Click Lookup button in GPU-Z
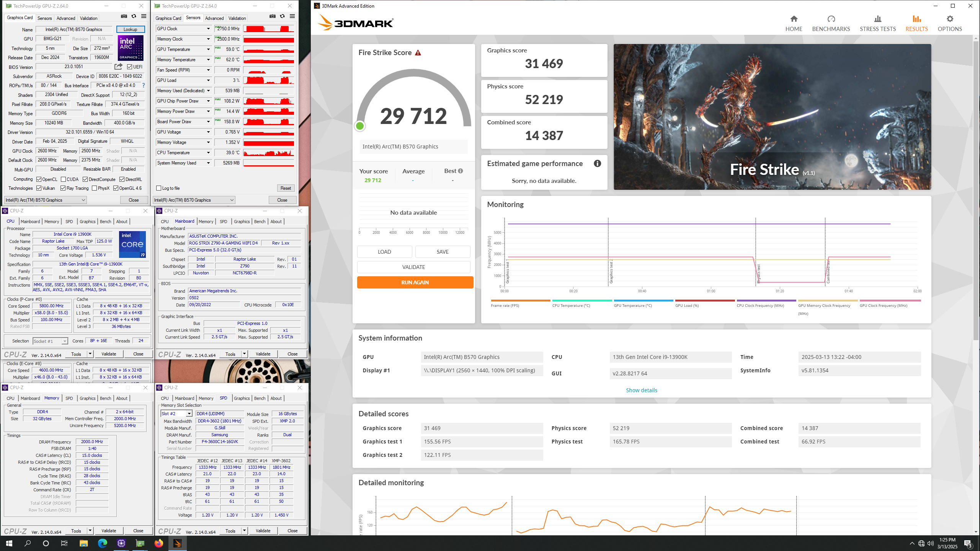 [130, 29]
